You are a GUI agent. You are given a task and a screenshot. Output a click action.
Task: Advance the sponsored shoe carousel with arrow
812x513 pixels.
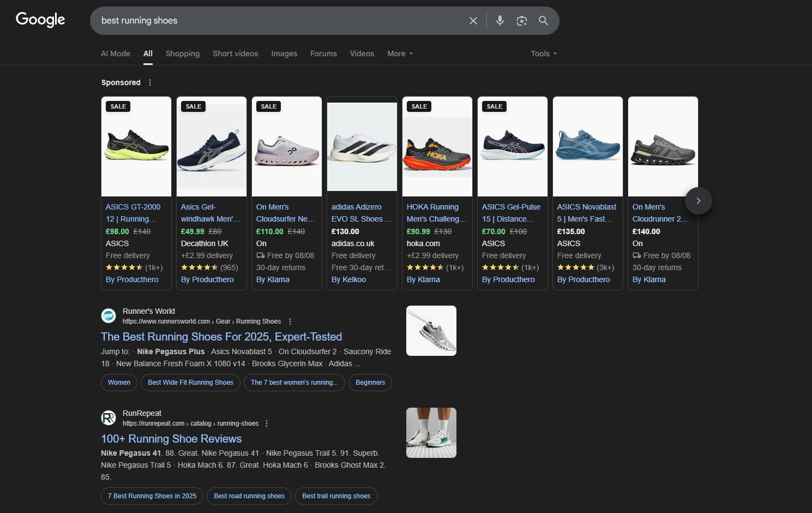(x=699, y=201)
